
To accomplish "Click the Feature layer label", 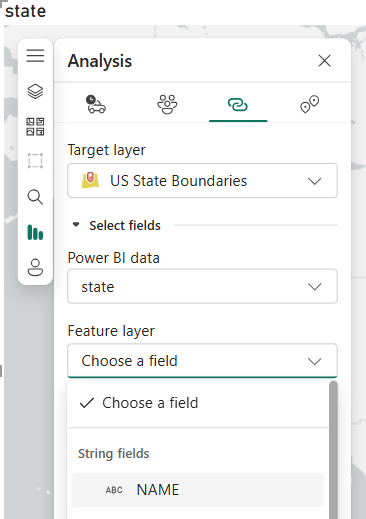I will [x=111, y=331].
